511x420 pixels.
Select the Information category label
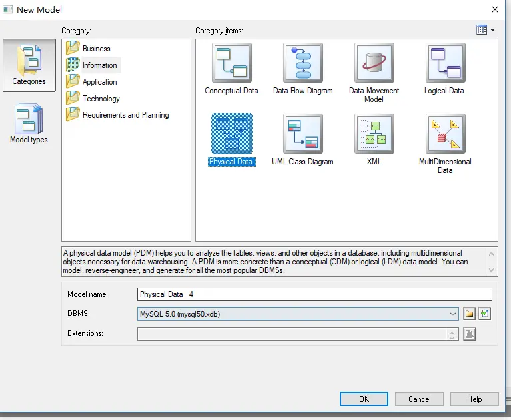(x=100, y=65)
